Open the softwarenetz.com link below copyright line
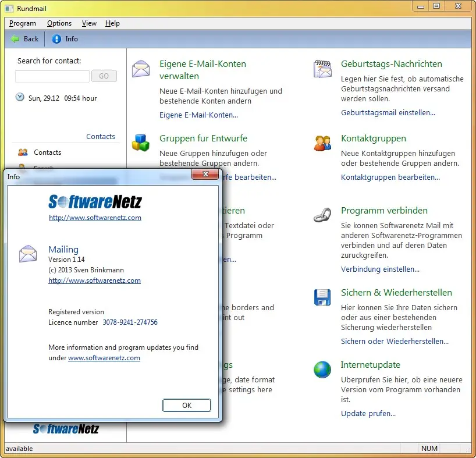Screen dimensions: 476x458 point(94,281)
